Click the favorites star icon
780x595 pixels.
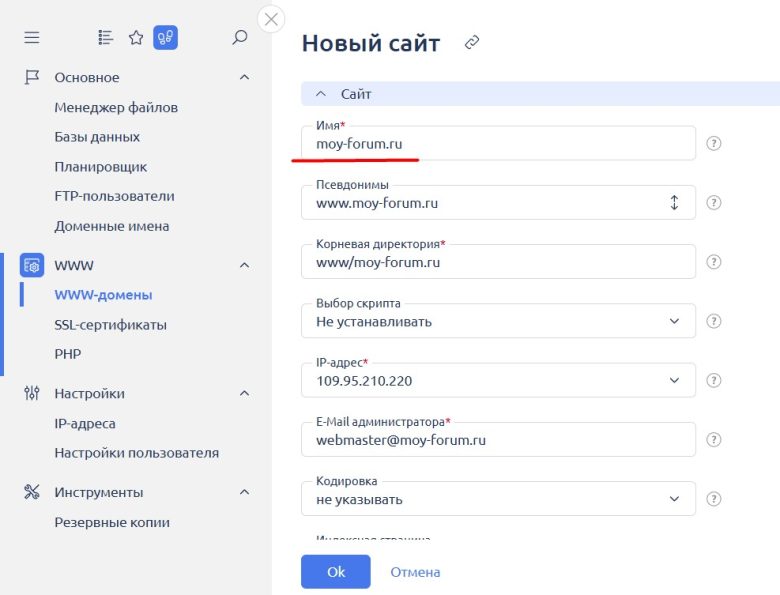point(136,38)
